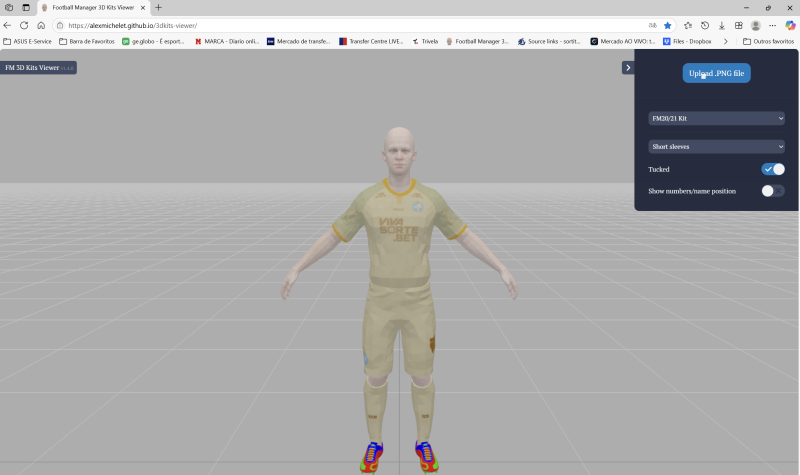The image size is (800, 475).
Task: Open the browser history icon
Action: [705, 25]
